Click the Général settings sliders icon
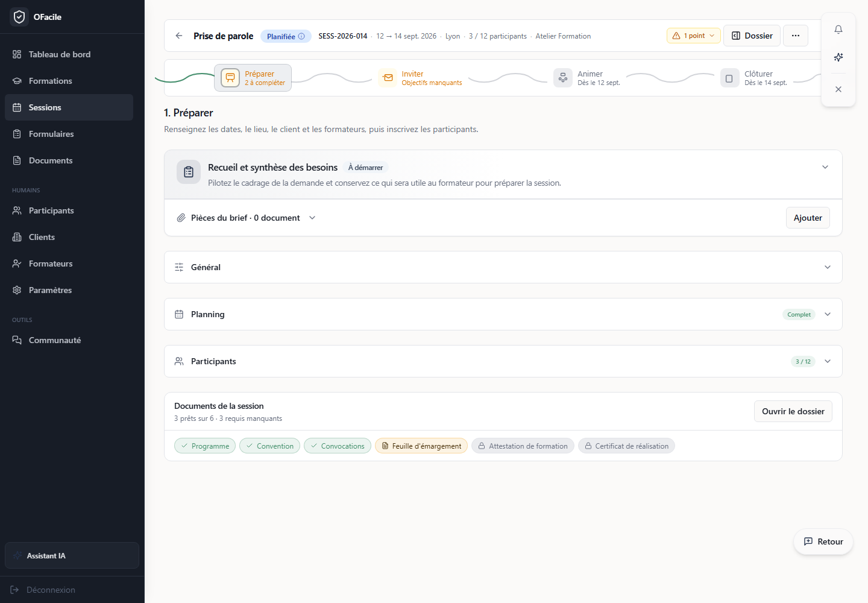 pos(179,267)
